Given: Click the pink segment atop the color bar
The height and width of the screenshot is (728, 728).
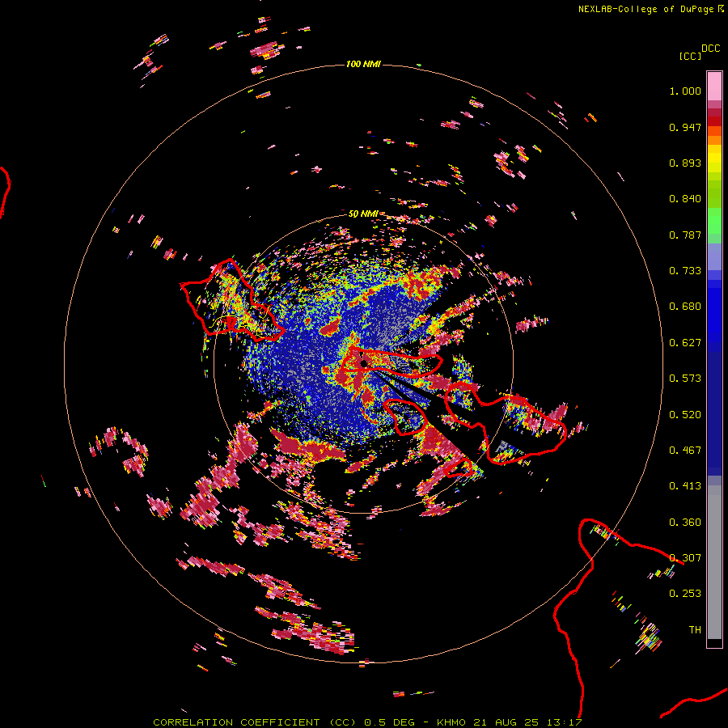Looking at the screenshot, I should pos(714,87).
